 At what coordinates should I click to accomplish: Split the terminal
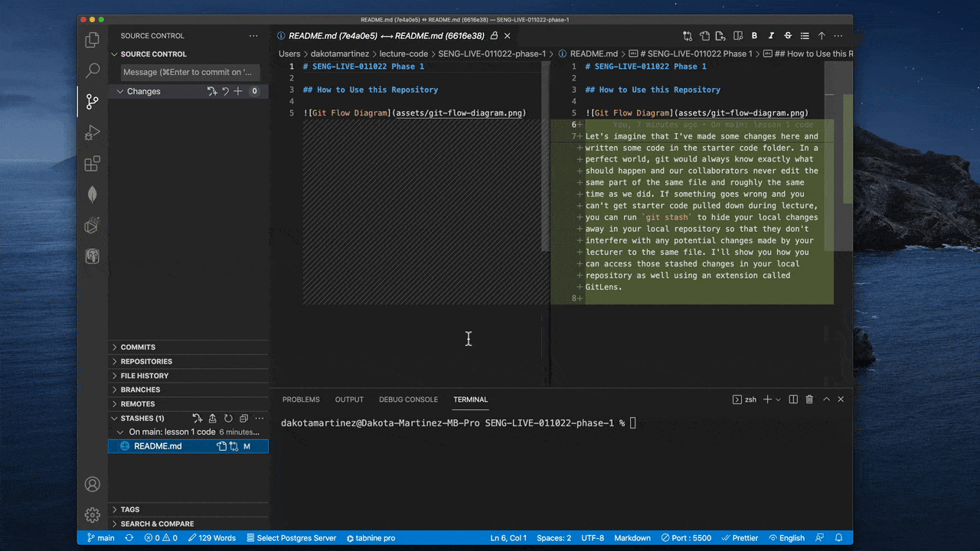tap(793, 399)
